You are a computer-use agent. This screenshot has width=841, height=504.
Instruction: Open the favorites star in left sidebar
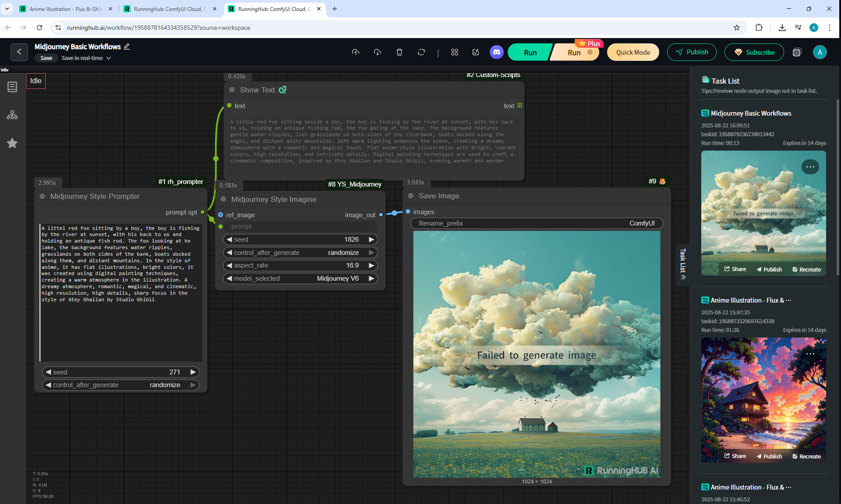[12, 143]
